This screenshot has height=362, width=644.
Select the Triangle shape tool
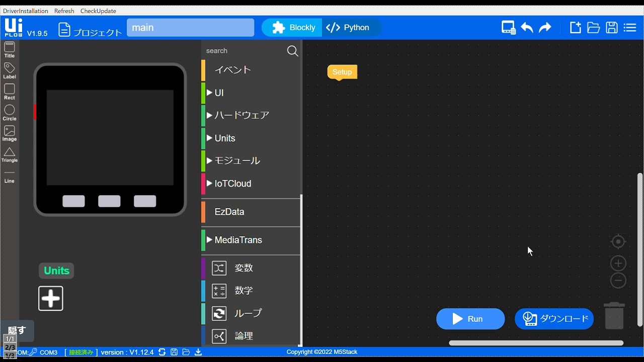coord(10,155)
